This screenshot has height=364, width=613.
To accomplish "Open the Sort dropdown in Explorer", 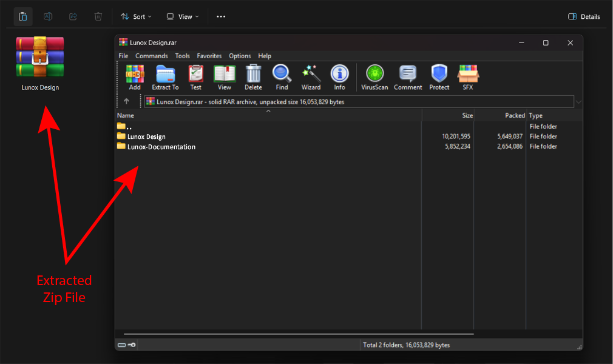I will tap(137, 16).
